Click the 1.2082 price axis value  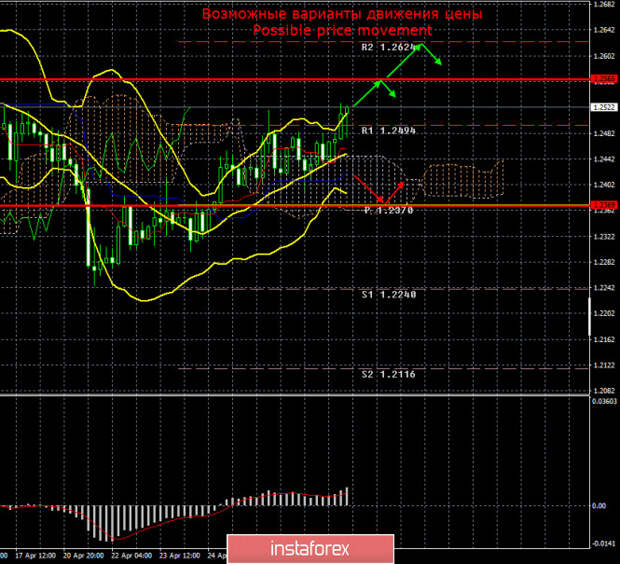(604, 391)
